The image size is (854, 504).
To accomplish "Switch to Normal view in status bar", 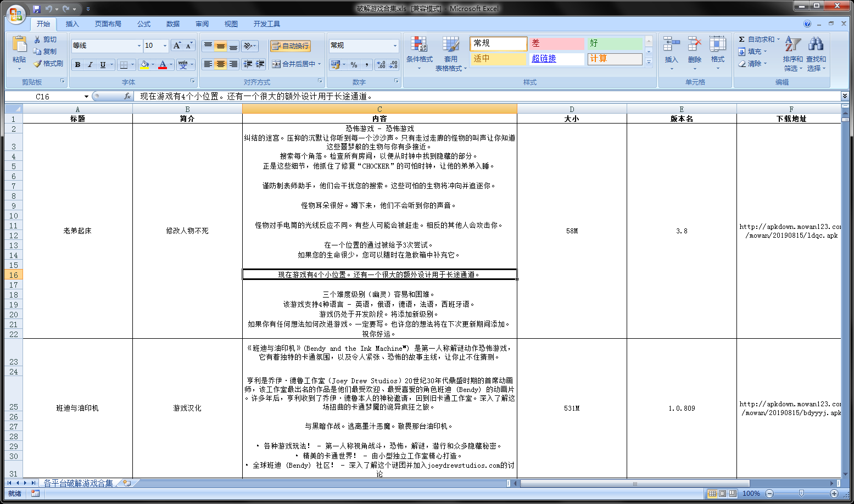I will 712,494.
